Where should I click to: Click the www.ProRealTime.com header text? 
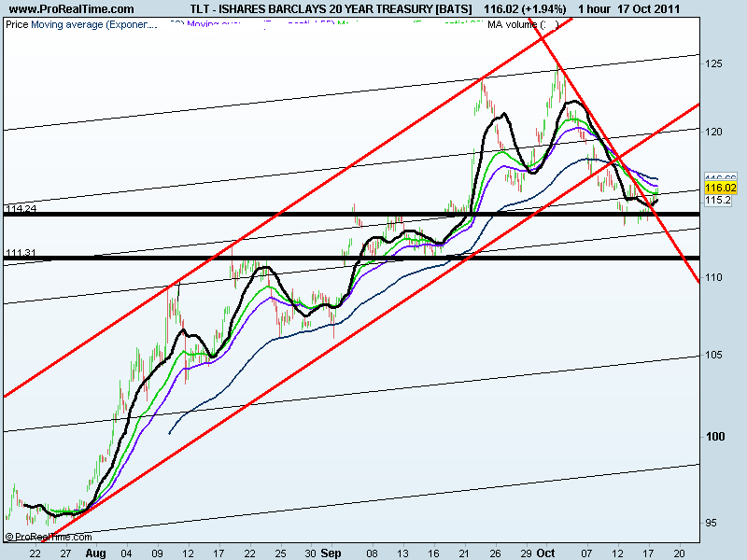click(72, 9)
